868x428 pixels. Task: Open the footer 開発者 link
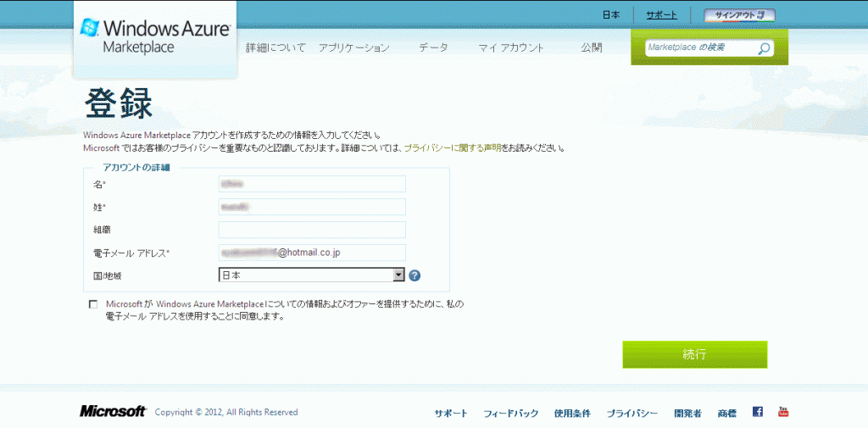688,413
